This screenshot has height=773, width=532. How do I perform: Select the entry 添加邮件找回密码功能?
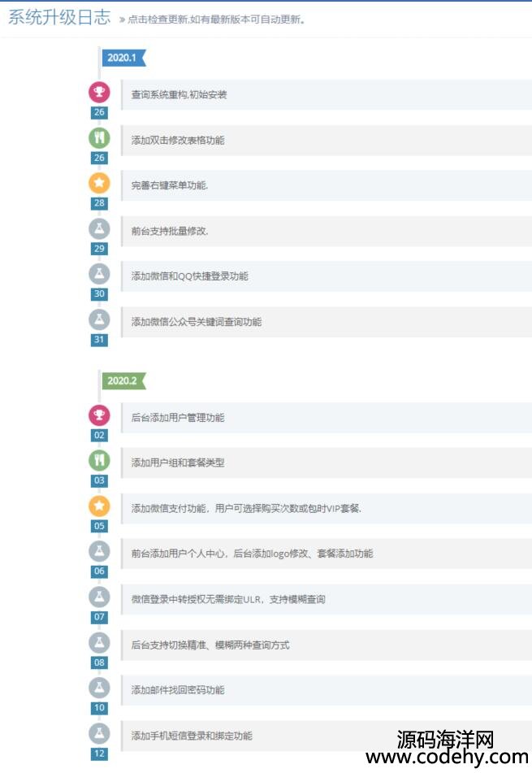coord(326,690)
